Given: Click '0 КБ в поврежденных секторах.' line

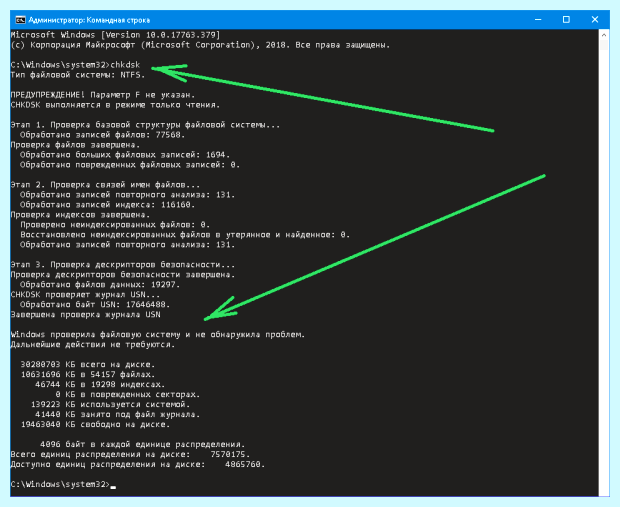Looking at the screenshot, I should [127, 394].
